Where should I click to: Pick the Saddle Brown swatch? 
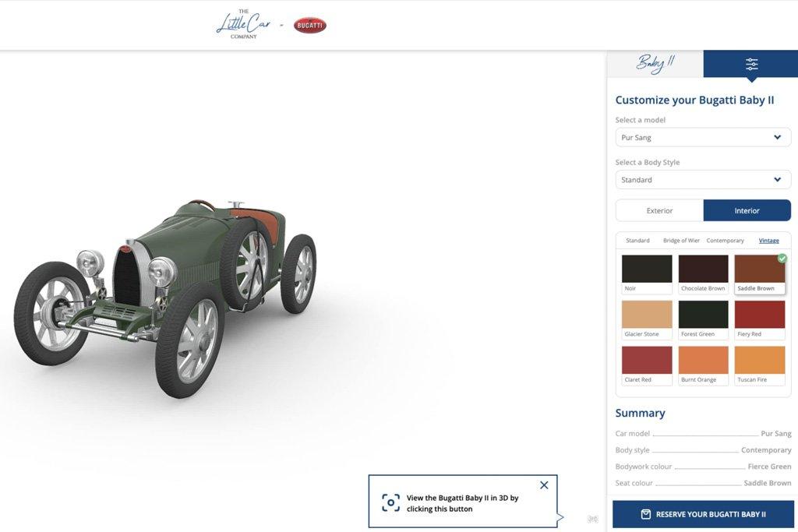pyautogui.click(x=759, y=274)
